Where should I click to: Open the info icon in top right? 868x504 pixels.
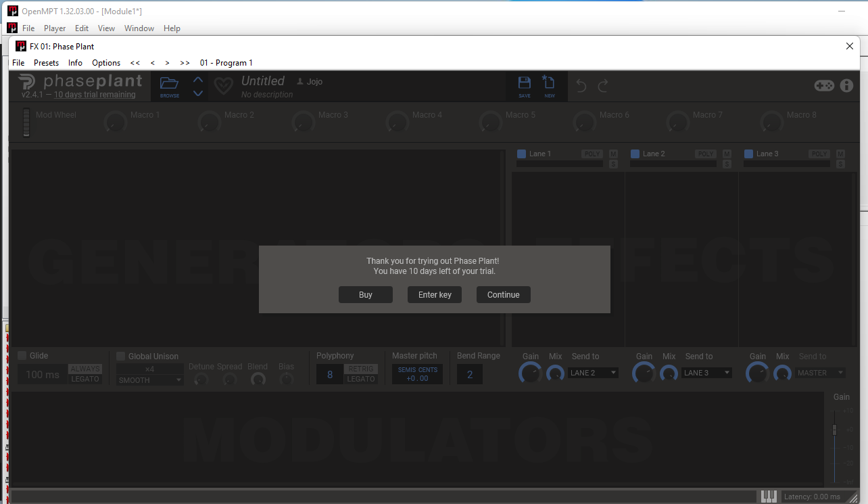pyautogui.click(x=846, y=85)
